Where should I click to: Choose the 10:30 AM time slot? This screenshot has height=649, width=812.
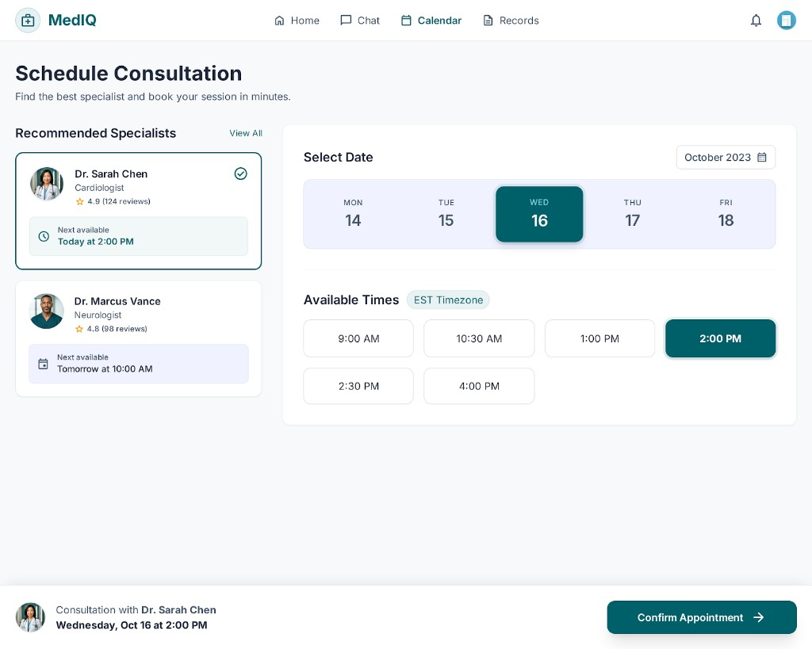[x=479, y=338]
